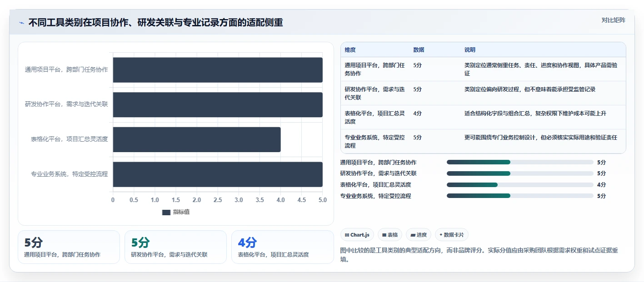
Task: Click the 进度 tag chip
Action: tap(419, 235)
